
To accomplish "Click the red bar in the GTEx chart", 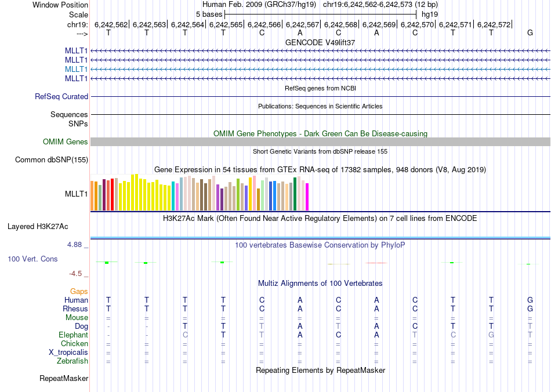I will coord(112,195).
